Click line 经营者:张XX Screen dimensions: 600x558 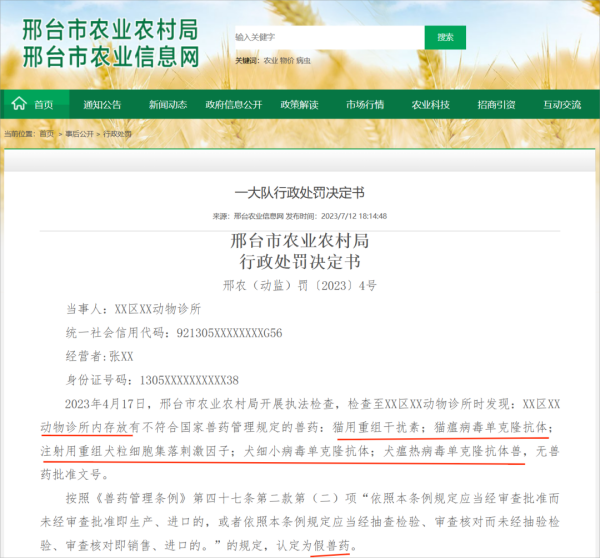(99, 357)
